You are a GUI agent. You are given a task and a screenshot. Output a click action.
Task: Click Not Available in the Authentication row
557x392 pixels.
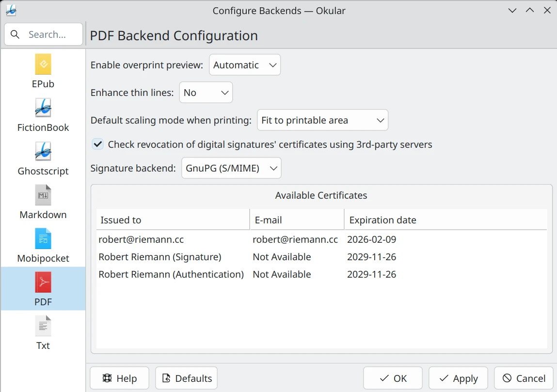point(282,274)
